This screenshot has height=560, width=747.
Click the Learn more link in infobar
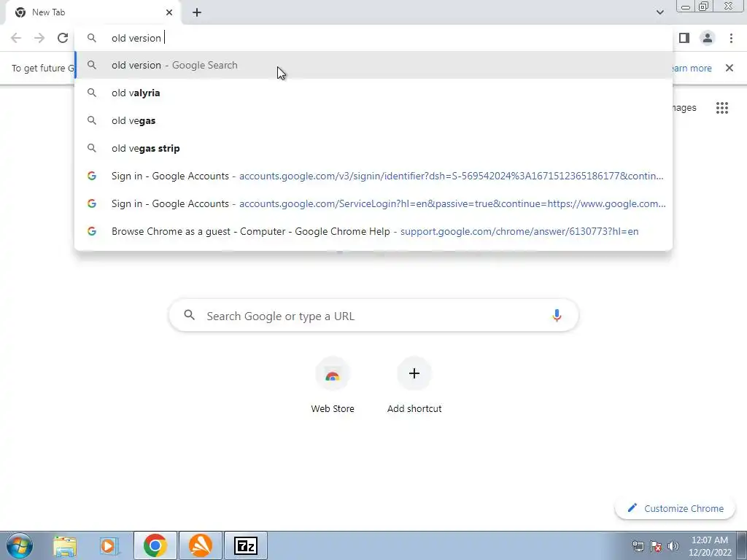point(692,68)
